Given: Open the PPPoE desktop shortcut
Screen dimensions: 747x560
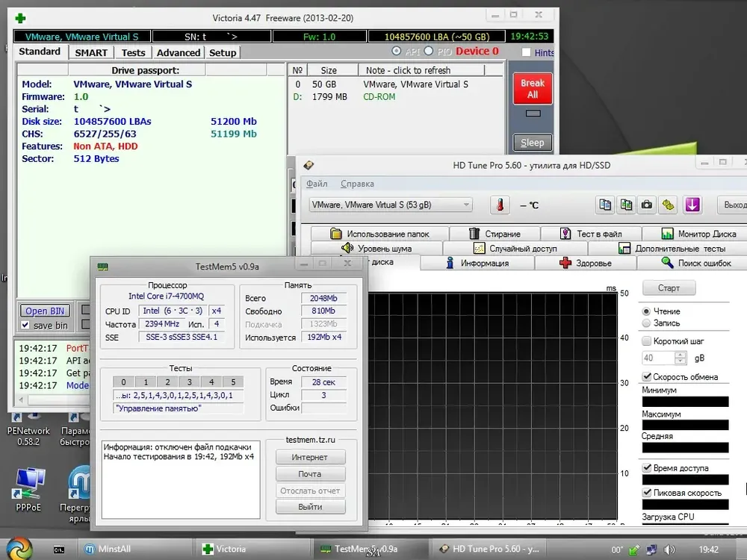Looking at the screenshot, I should click(x=28, y=489).
